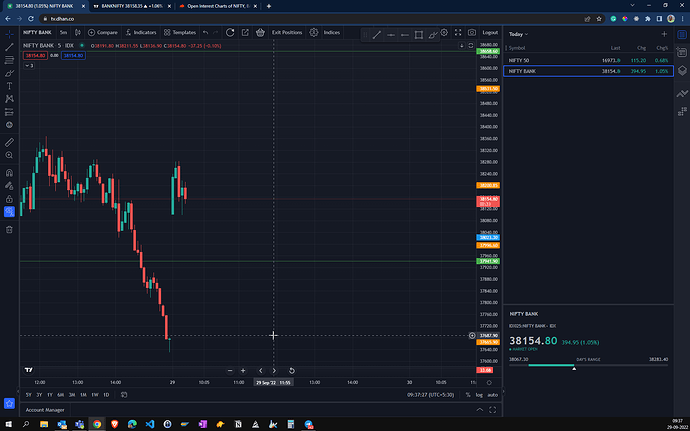The image size is (690, 431).
Task: Remove drawings with the trash icon
Action: click(x=9, y=229)
